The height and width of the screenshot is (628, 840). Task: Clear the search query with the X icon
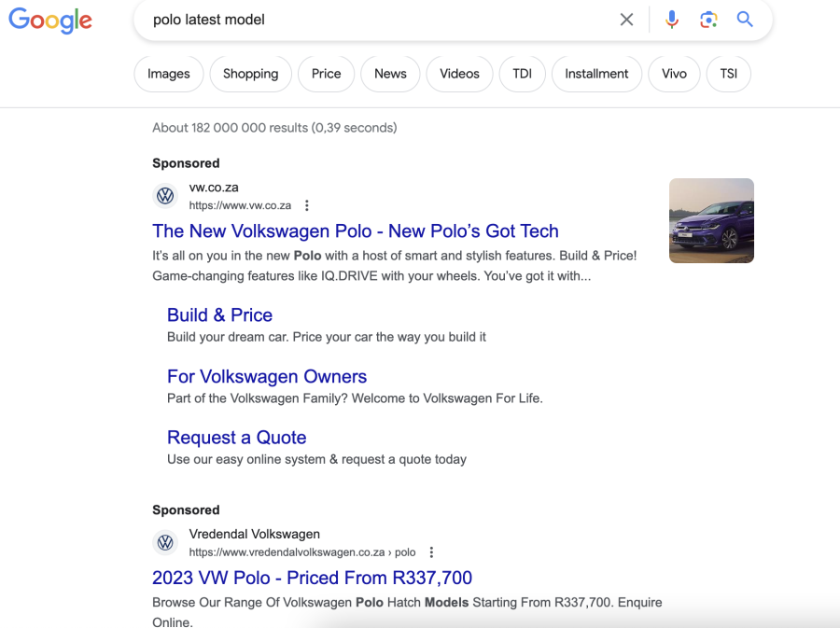[626, 19]
